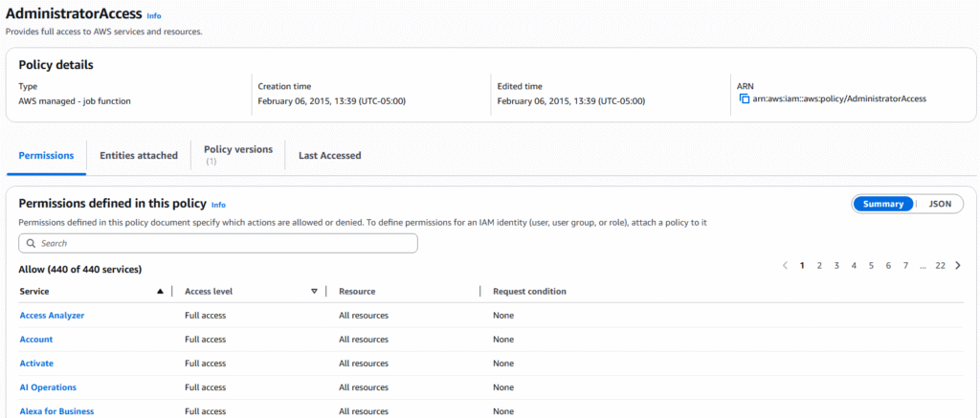Click 'Full access' in the Access Analyzer row
The height and width of the screenshot is (418, 980).
(205, 316)
